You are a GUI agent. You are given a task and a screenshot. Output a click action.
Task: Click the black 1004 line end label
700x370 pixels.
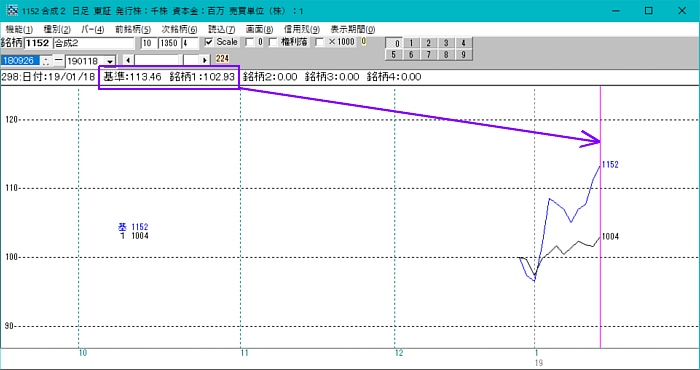point(610,237)
